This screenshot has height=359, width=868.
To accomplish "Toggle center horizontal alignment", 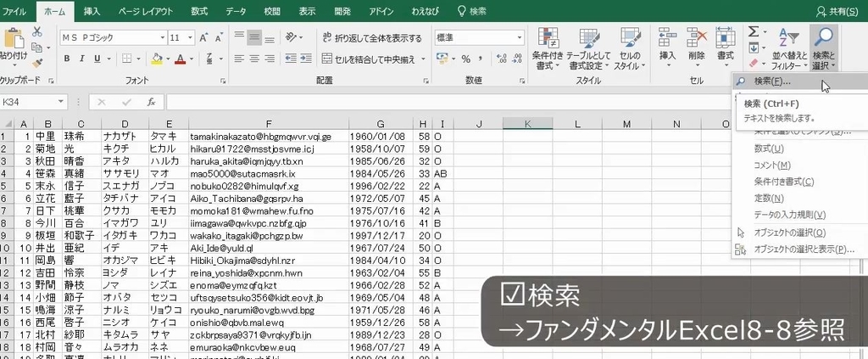I will [x=254, y=59].
